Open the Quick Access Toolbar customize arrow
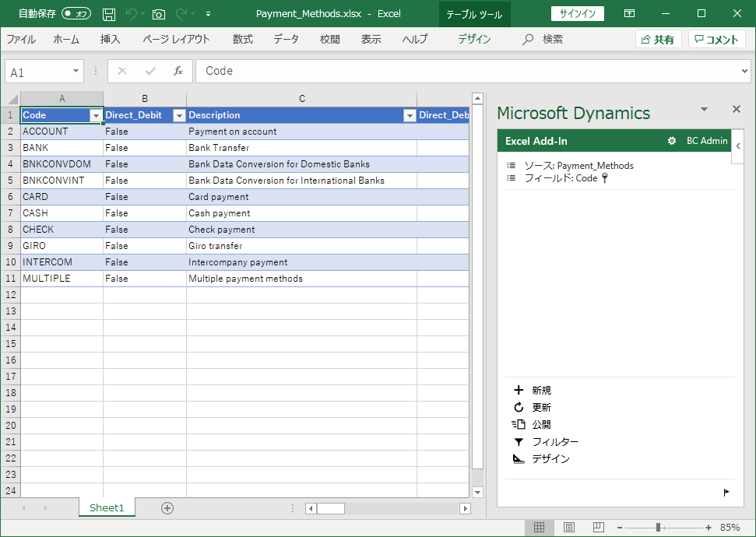The width and height of the screenshot is (756, 537). point(209,14)
